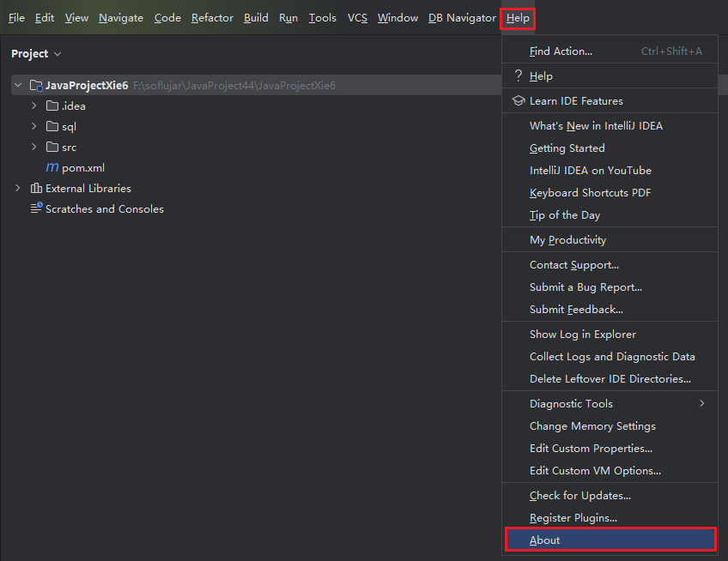Open the View menu
Screen dimensions: 728x561
(76, 18)
